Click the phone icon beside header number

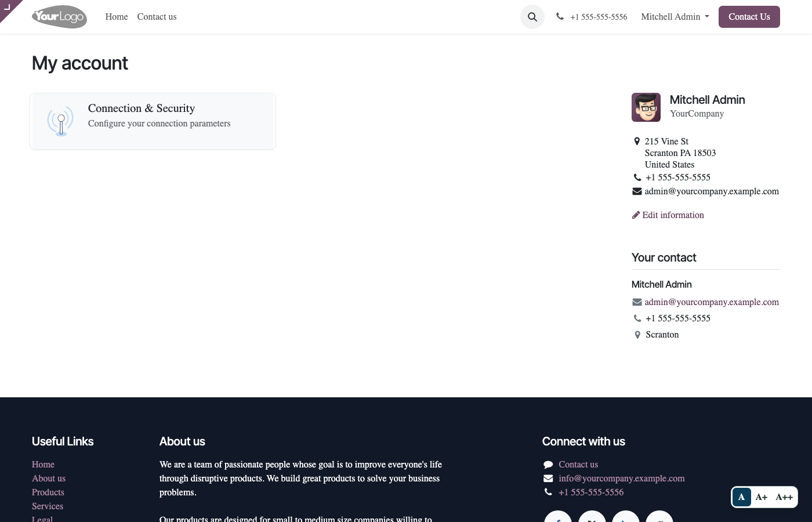click(x=560, y=16)
